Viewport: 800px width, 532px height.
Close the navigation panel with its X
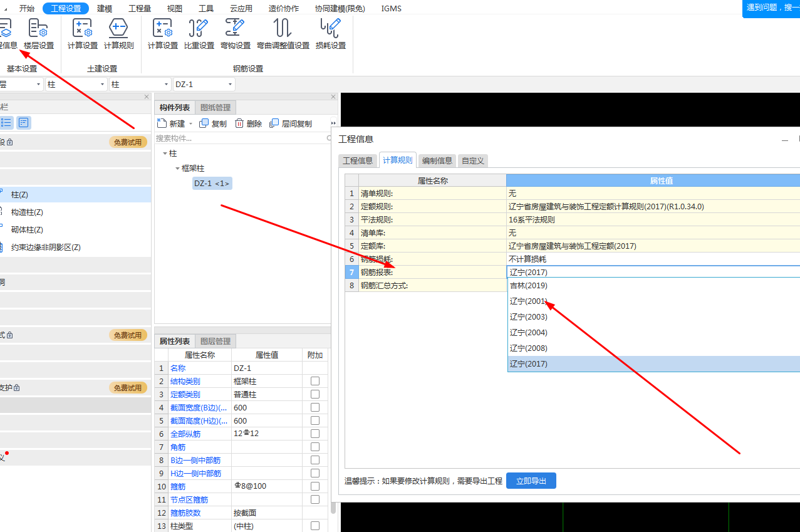coord(147,96)
